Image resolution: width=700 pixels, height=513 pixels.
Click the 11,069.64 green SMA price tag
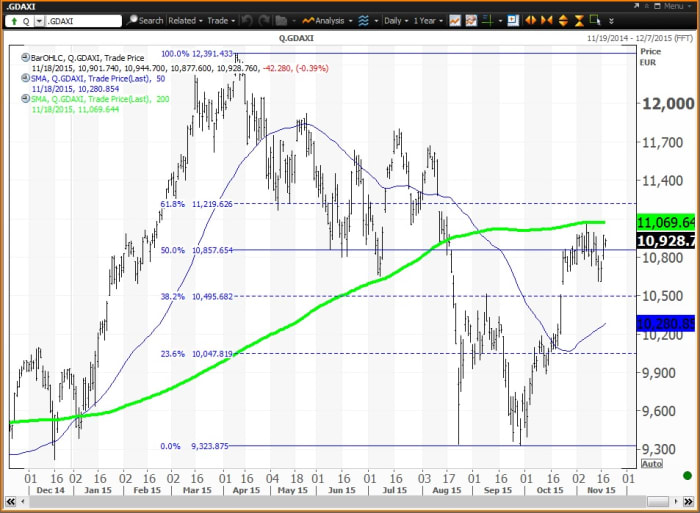666,222
